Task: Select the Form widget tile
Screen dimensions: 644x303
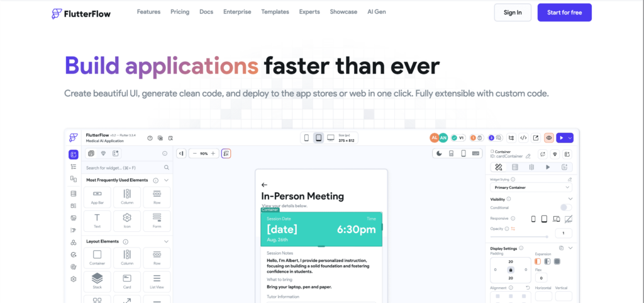Action: pyautogui.click(x=157, y=221)
